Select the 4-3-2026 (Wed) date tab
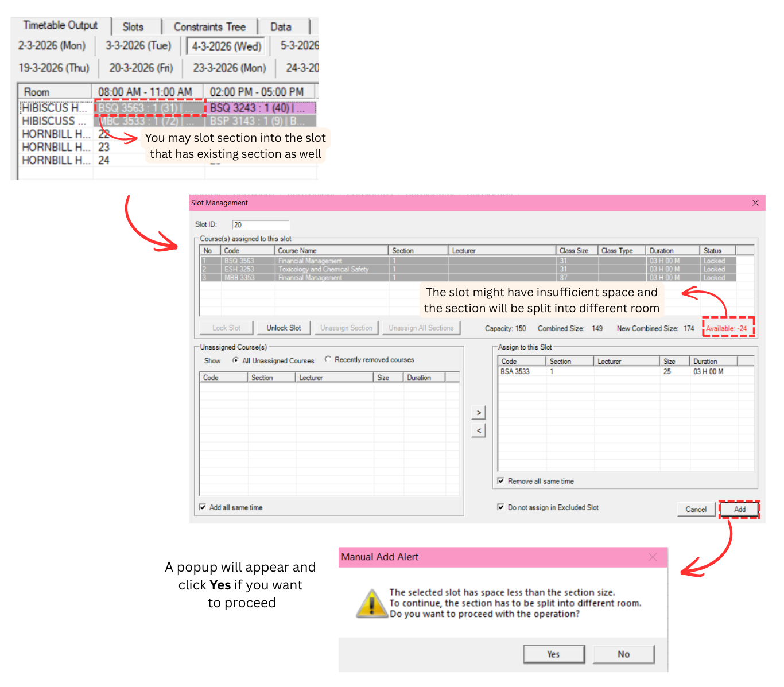This screenshot has width=784, height=687. click(226, 46)
